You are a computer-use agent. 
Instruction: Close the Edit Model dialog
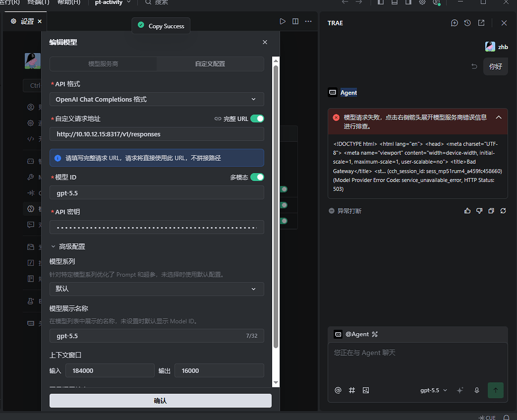(265, 42)
